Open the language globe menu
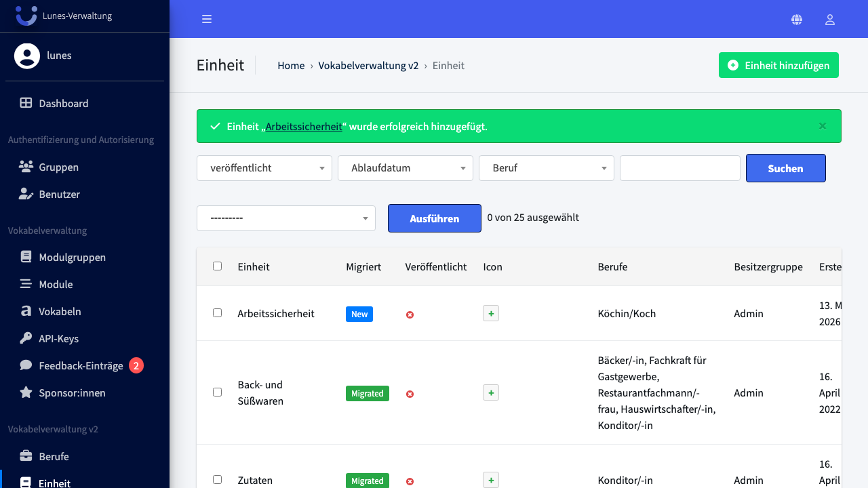The width and height of the screenshot is (868, 488). 797,20
